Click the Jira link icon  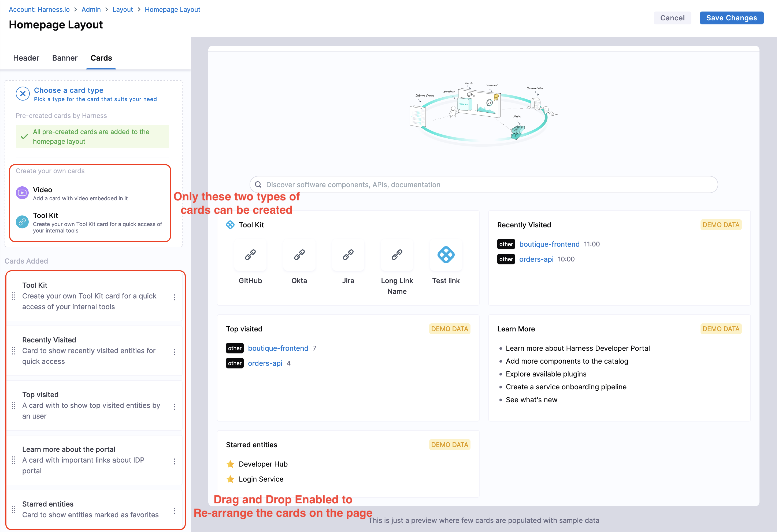click(x=348, y=255)
